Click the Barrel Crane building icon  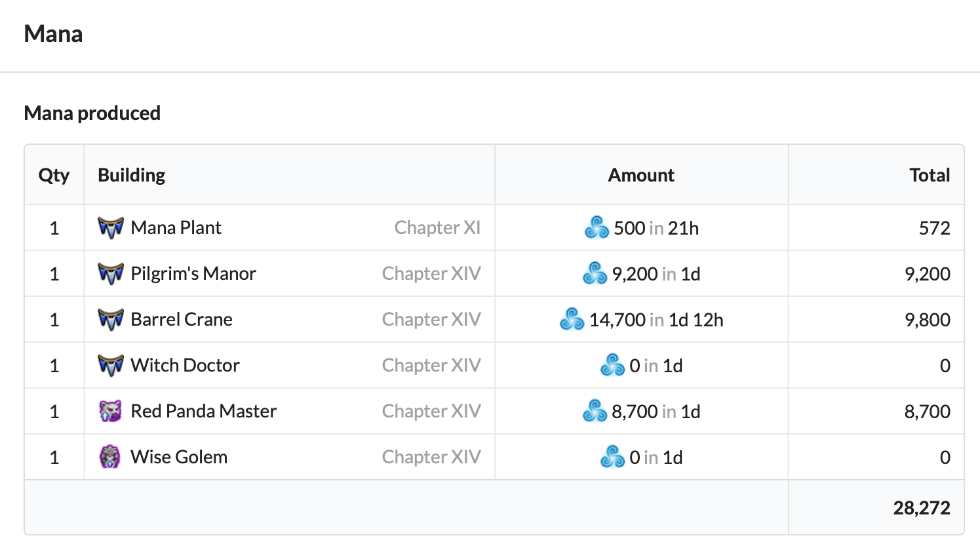(x=110, y=319)
